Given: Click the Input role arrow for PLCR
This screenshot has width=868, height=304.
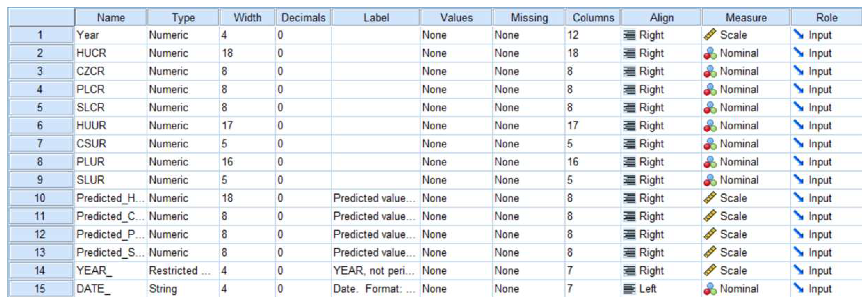Looking at the screenshot, I should pos(799,89).
